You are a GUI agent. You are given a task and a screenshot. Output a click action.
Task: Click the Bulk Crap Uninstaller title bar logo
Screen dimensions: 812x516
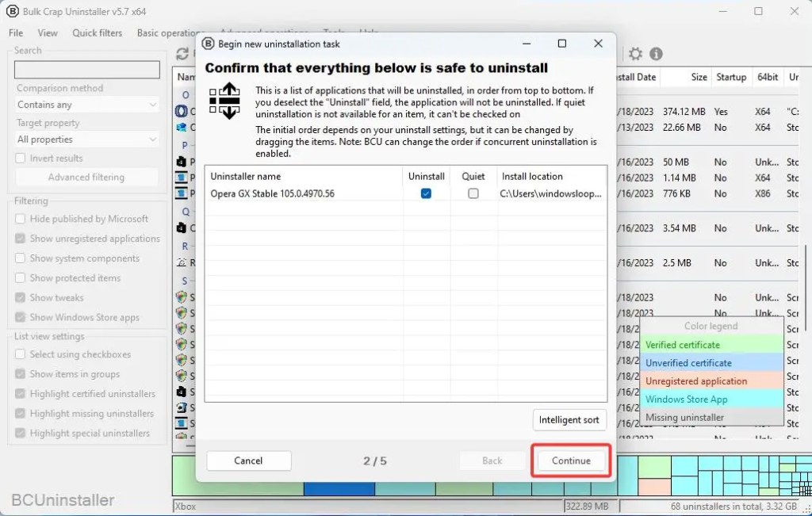point(12,11)
